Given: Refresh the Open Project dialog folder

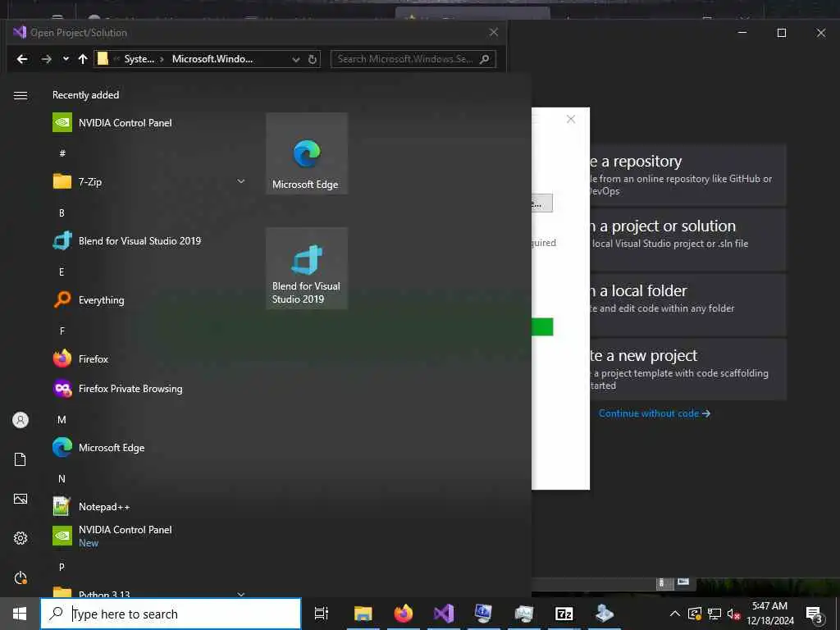Looking at the screenshot, I should tap(313, 59).
